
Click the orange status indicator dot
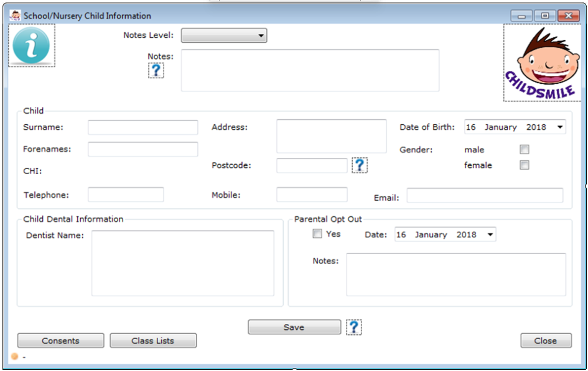click(x=14, y=357)
